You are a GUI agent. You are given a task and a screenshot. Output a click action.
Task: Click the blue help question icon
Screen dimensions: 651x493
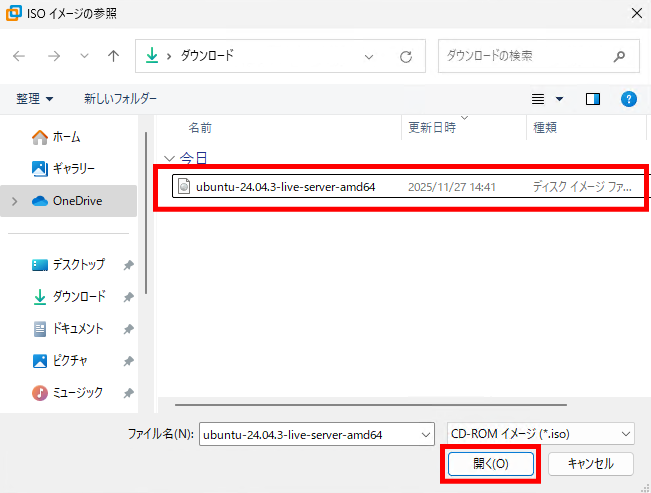click(x=629, y=99)
